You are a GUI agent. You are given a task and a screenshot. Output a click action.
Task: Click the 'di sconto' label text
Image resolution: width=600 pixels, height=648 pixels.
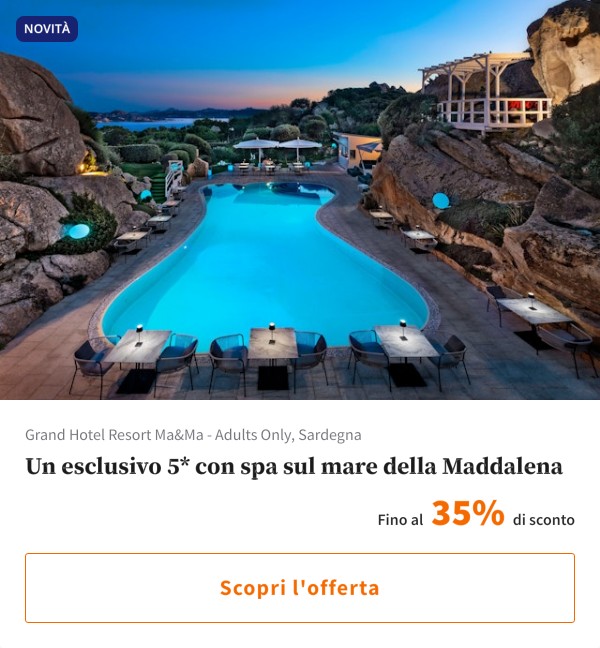543,519
